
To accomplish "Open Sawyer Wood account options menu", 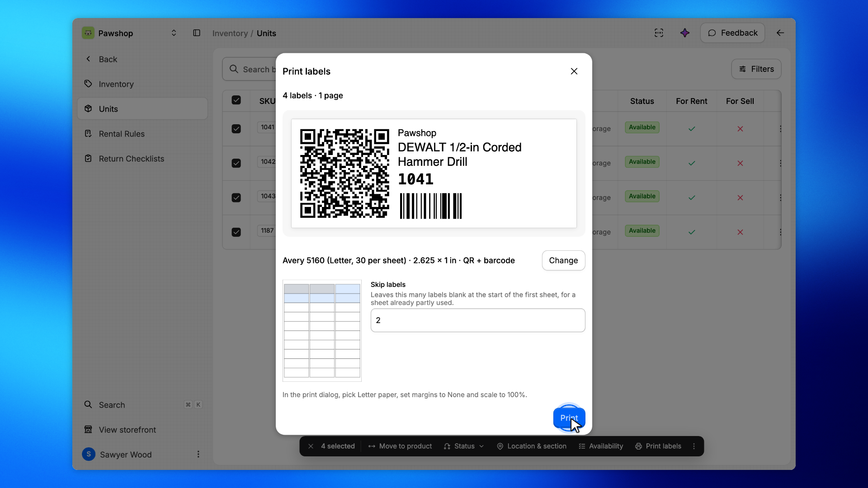I will point(198,454).
